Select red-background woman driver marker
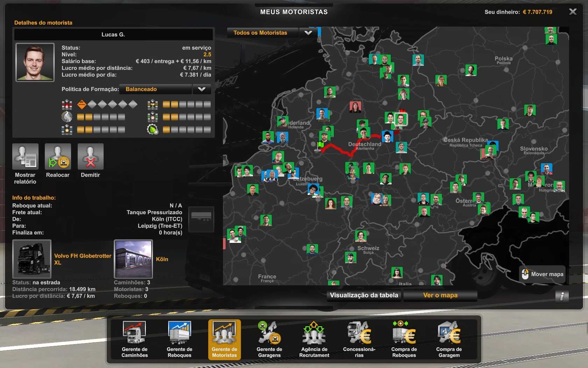Image resolution: width=588 pixels, height=368 pixels. [355, 107]
